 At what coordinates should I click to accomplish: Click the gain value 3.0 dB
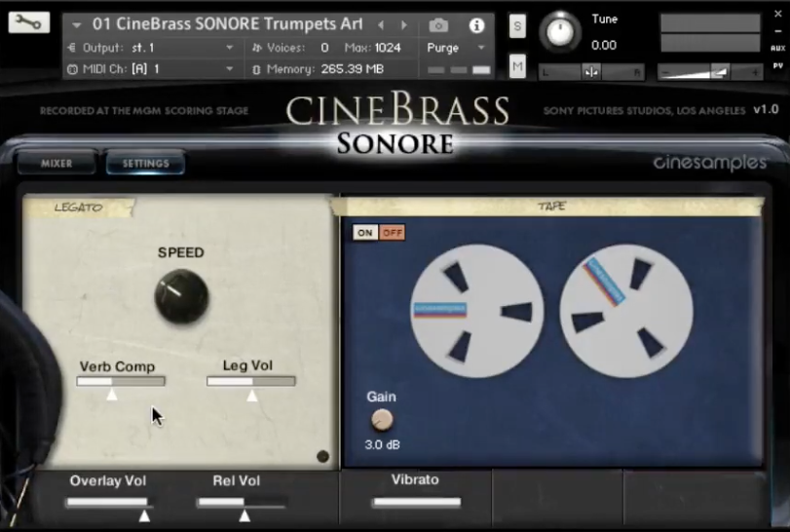[382, 445]
